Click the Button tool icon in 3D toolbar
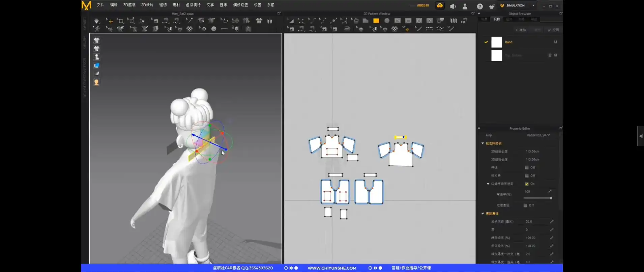The image size is (644, 272). click(x=213, y=29)
